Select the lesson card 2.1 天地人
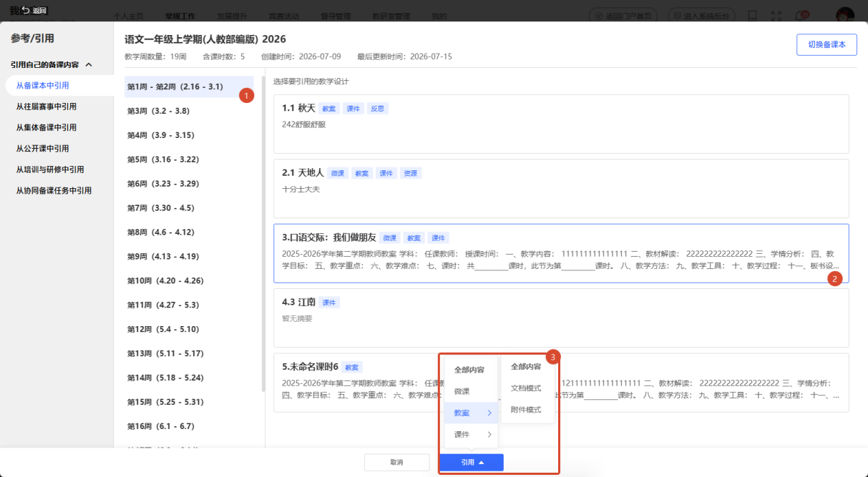868x477 pixels. point(561,189)
